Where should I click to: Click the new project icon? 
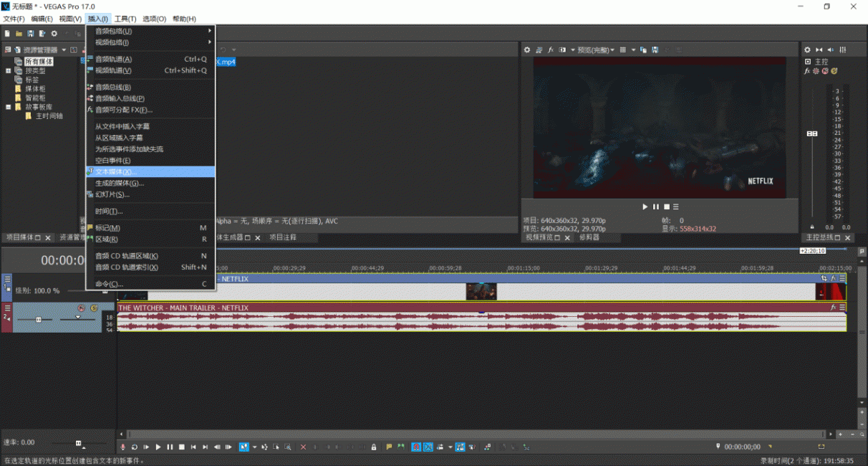point(7,33)
